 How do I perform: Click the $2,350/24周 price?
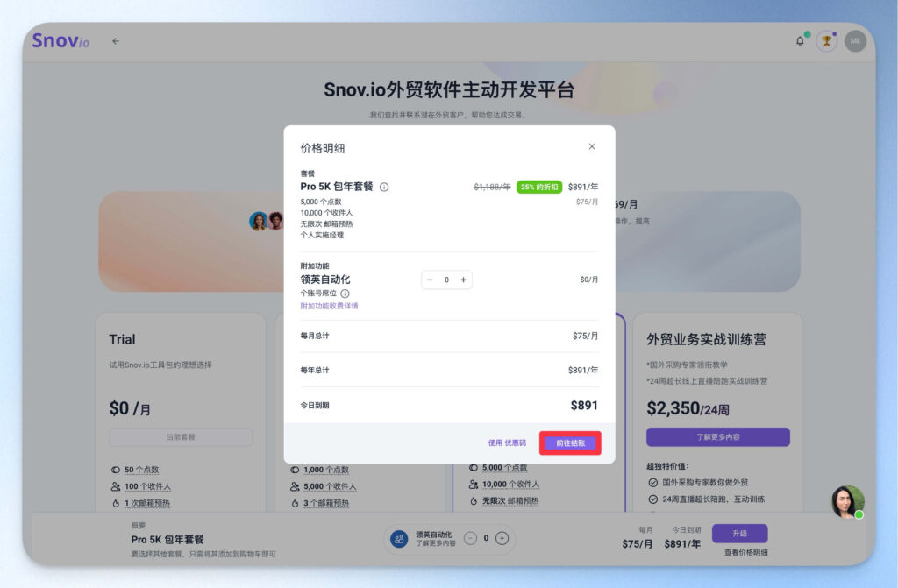[x=688, y=408]
